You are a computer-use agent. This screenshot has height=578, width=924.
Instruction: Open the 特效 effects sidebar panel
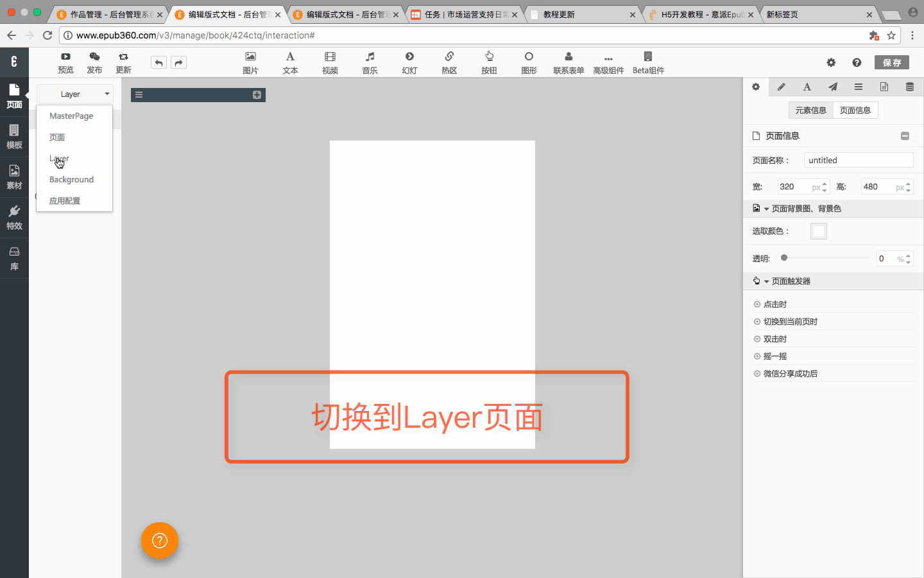click(14, 217)
